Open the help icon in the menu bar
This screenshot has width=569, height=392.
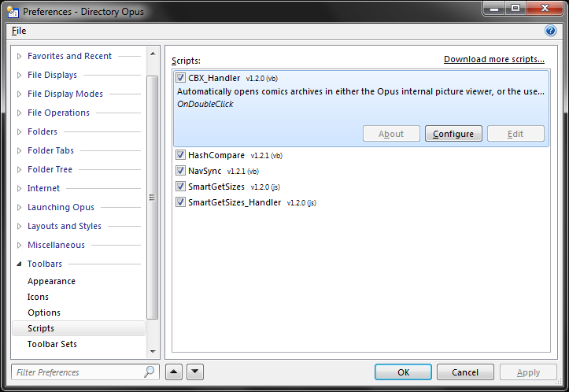coord(550,31)
